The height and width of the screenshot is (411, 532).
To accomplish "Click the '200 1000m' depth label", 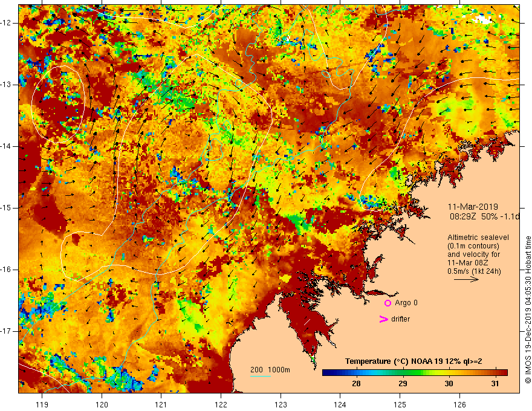I will click(x=270, y=370).
